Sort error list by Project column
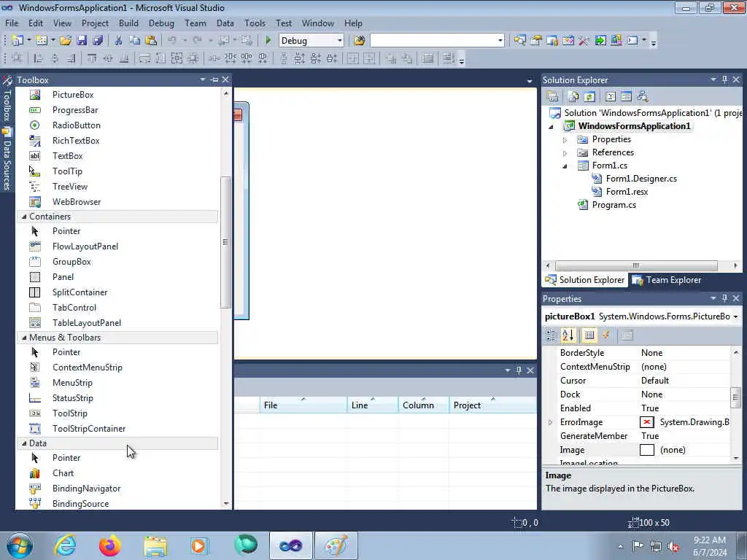Viewport: 747px width, 560px height. [x=492, y=405]
